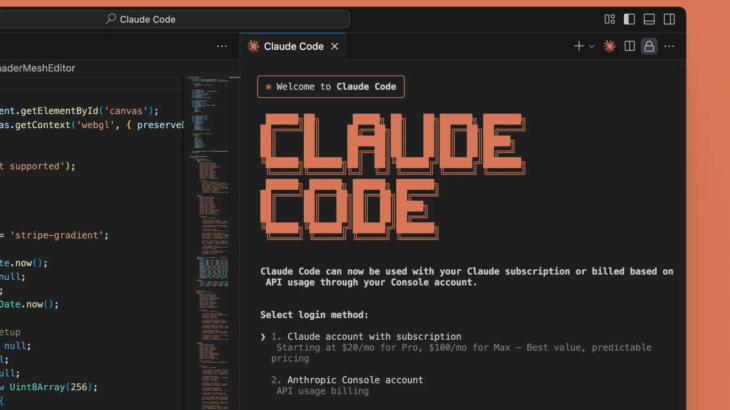The image size is (730, 410).
Task: Toggle the bottom panel layout icon
Action: (649, 19)
